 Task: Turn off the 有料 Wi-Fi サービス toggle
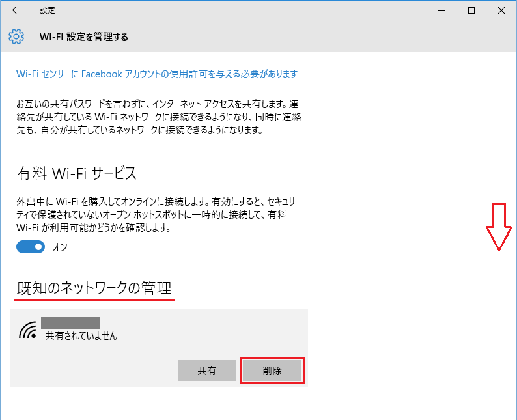[x=31, y=247]
